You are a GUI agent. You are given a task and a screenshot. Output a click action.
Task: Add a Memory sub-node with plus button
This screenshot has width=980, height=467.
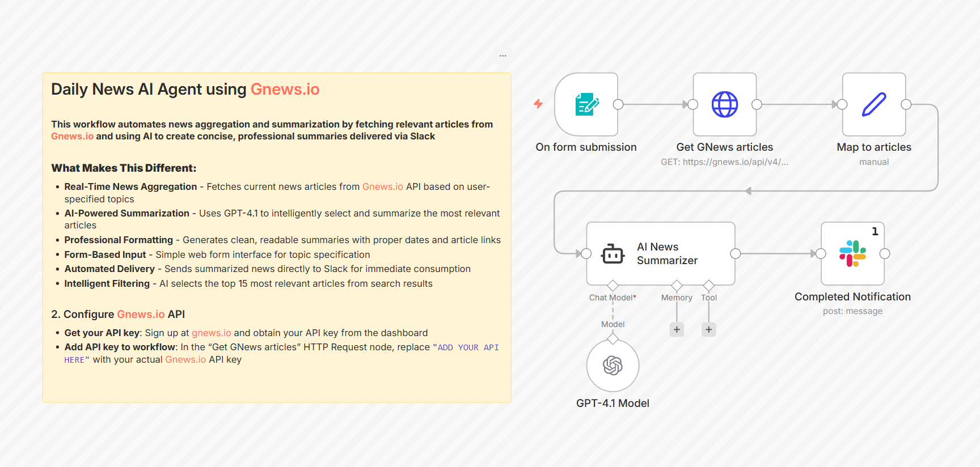677,329
